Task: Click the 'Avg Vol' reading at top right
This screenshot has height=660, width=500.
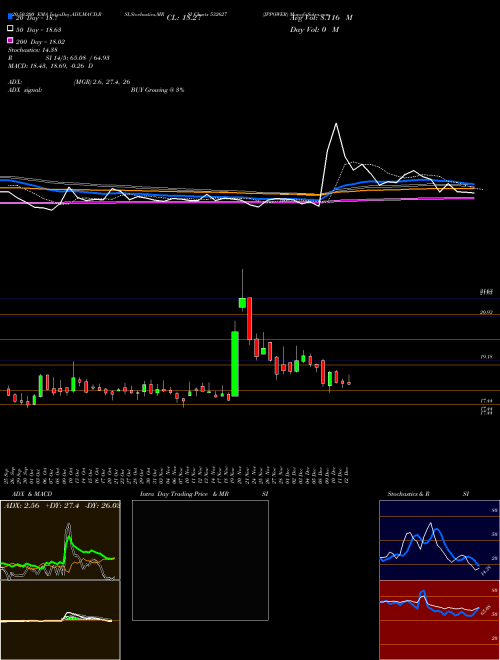Action: point(321,18)
